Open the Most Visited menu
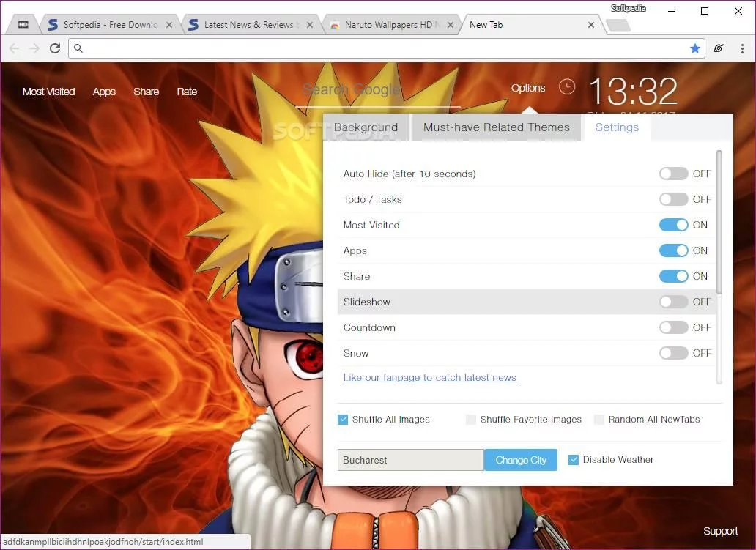Viewport: 756px width, 550px height. tap(48, 92)
